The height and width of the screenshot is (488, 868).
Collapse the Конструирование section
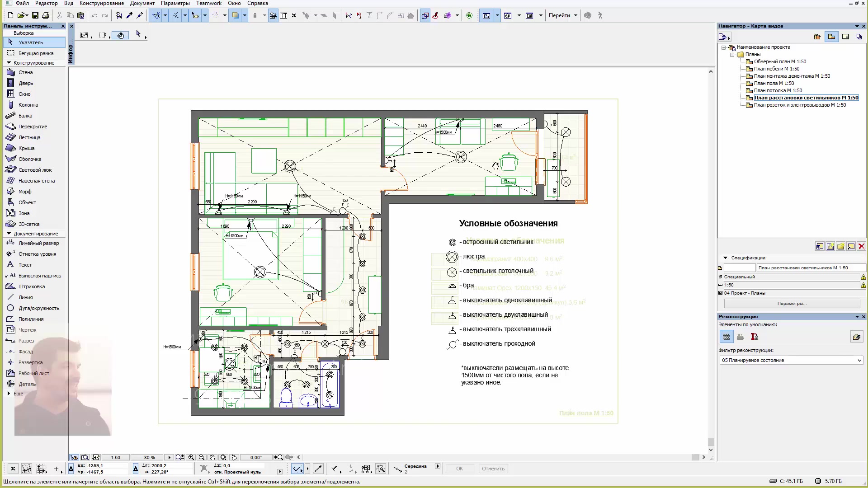9,63
